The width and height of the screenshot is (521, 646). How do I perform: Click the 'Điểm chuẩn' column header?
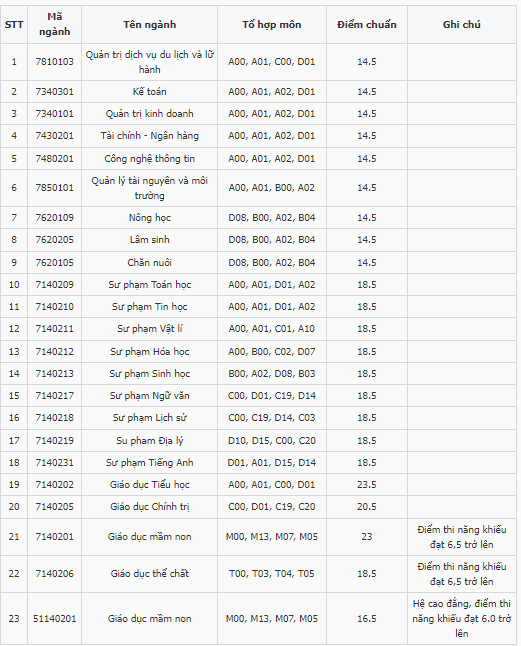367,25
